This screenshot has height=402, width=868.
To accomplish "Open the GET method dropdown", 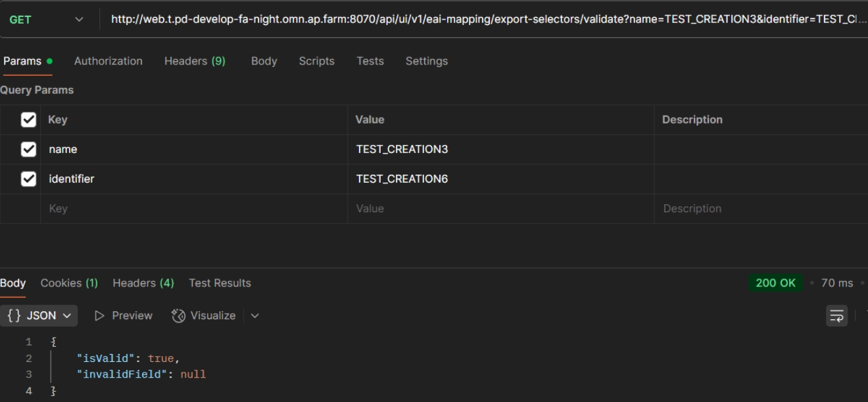I will 46,20.
